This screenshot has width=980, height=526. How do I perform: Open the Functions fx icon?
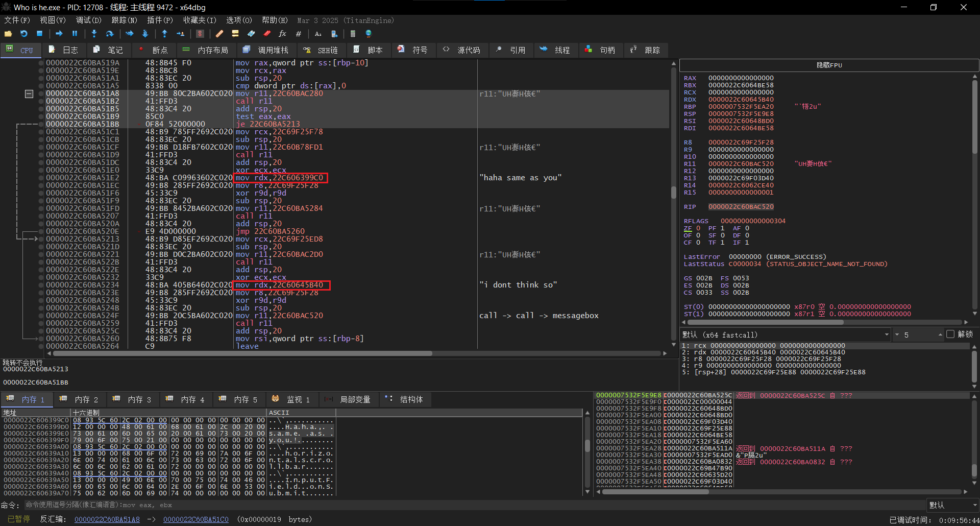282,34
